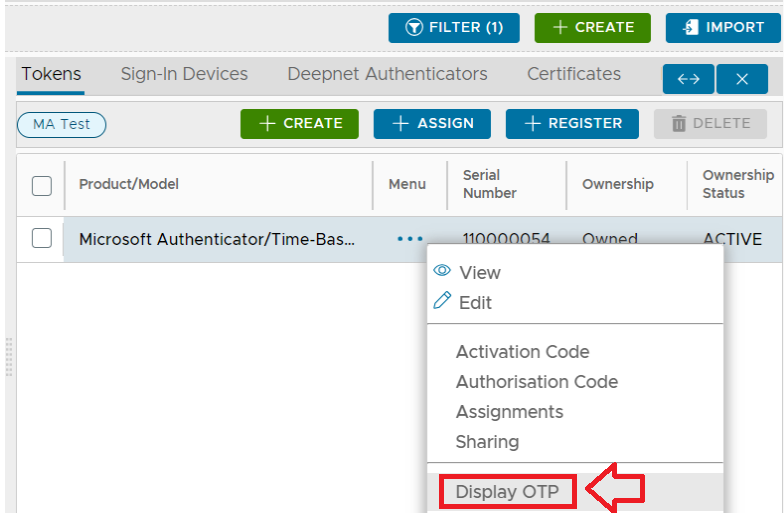Click the MA Test filter chip
The image size is (784, 513).
click(x=62, y=124)
